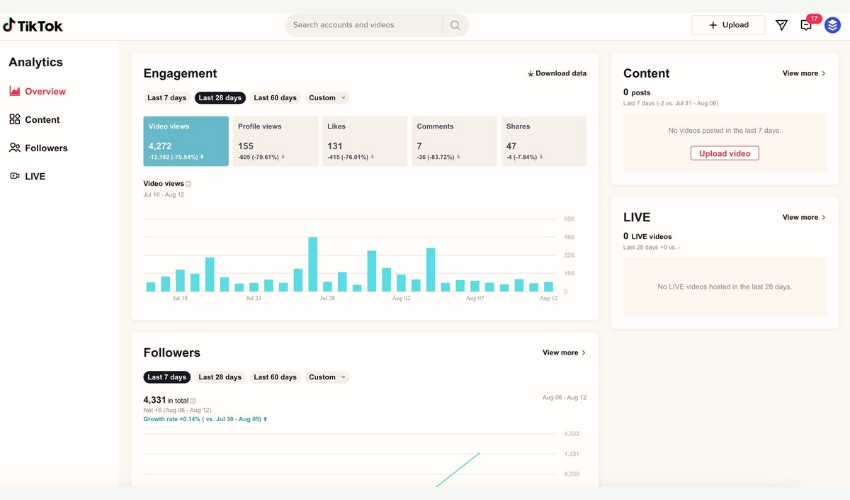Screen dimensions: 850x500
Task: Click the chevron next to LIVE View more
Action: pos(823,217)
